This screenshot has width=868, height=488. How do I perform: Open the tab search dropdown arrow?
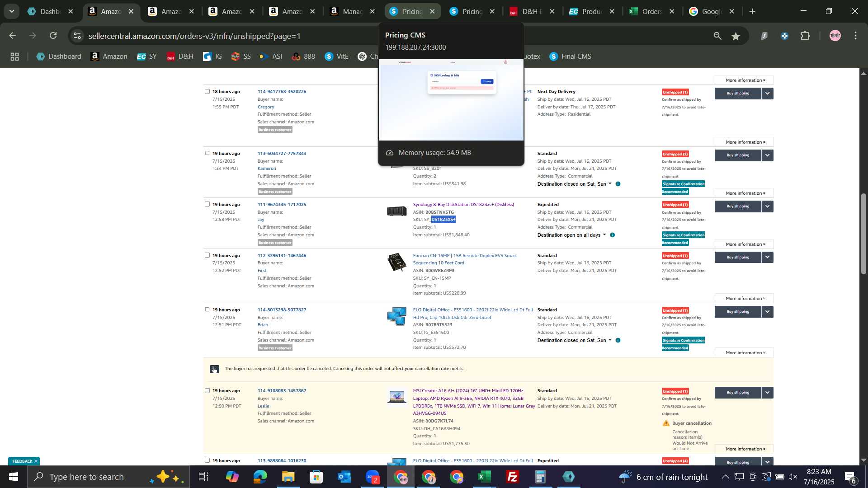click(x=11, y=11)
